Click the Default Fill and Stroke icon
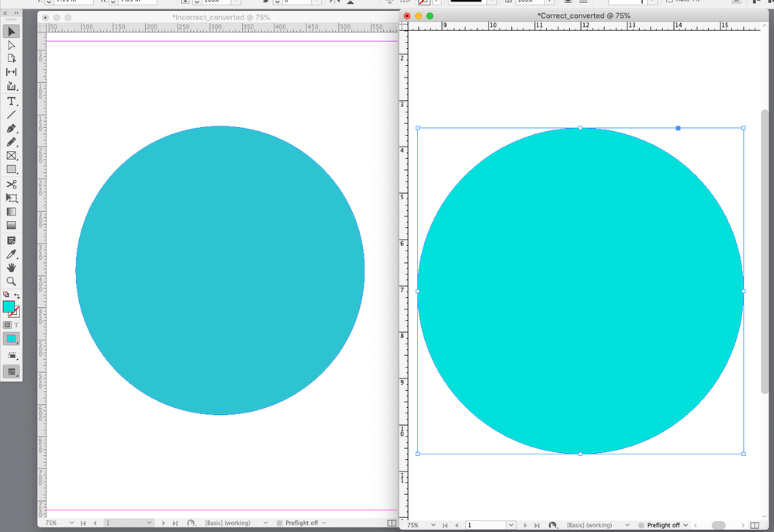 coord(6,295)
